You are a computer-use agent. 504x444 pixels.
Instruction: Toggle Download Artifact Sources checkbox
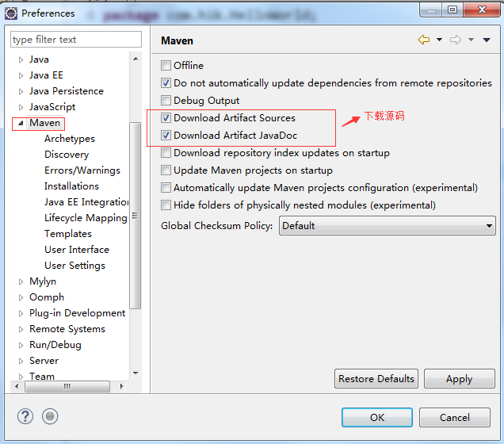(166, 118)
